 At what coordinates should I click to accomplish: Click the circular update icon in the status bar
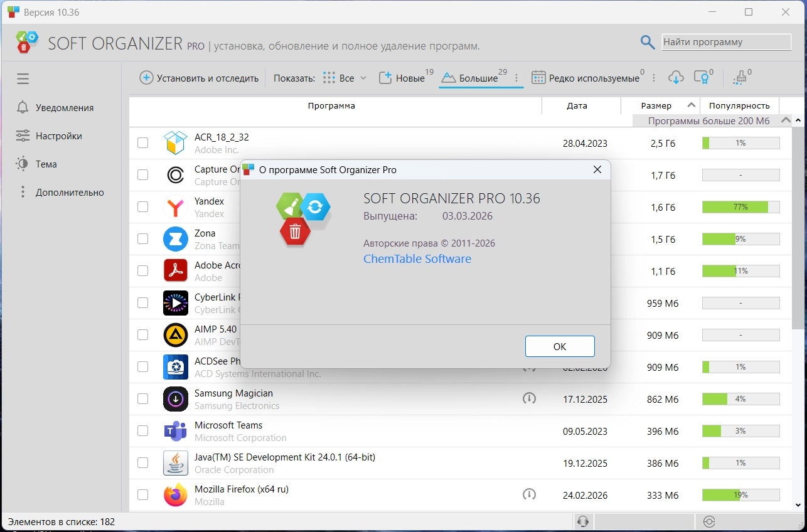709,521
